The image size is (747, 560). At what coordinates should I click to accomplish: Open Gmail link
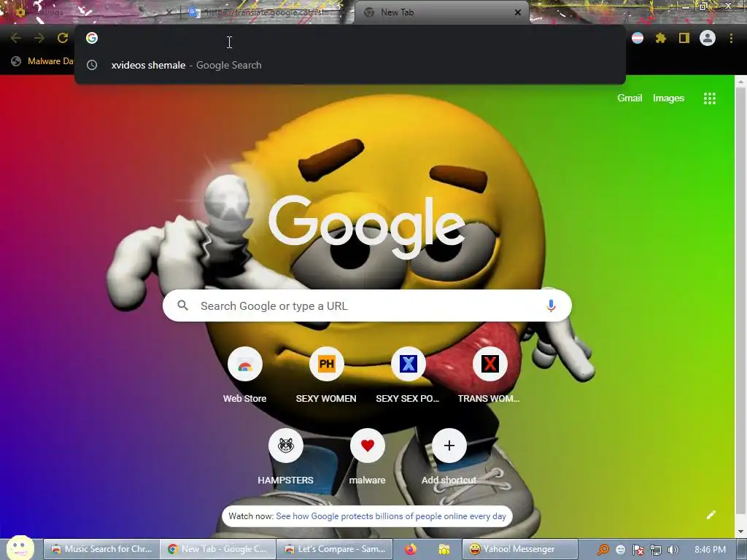[630, 98]
